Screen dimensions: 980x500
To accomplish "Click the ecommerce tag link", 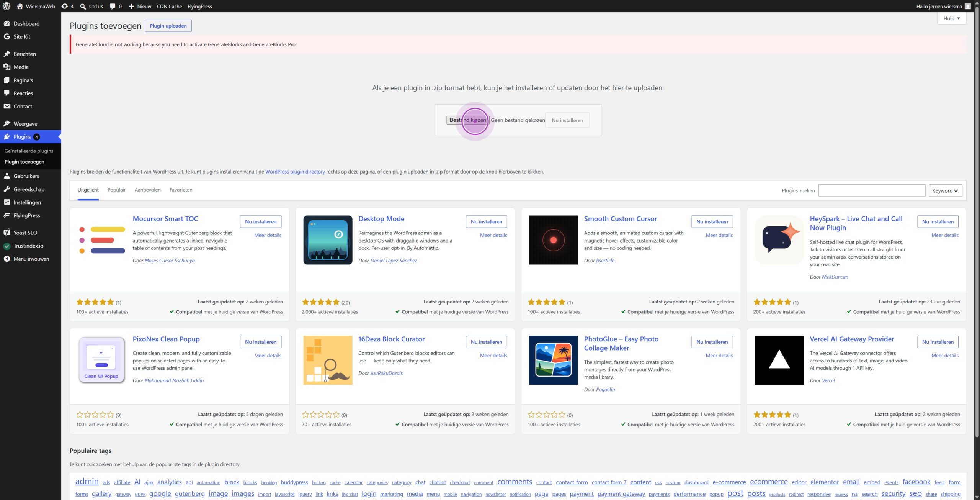I will point(769,482).
